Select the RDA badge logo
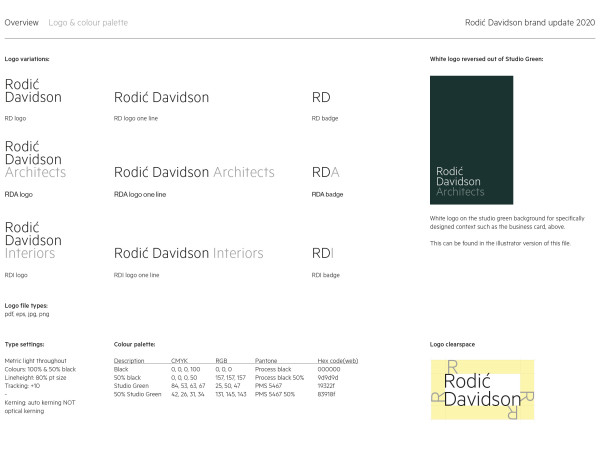600x450 pixels. (x=326, y=172)
